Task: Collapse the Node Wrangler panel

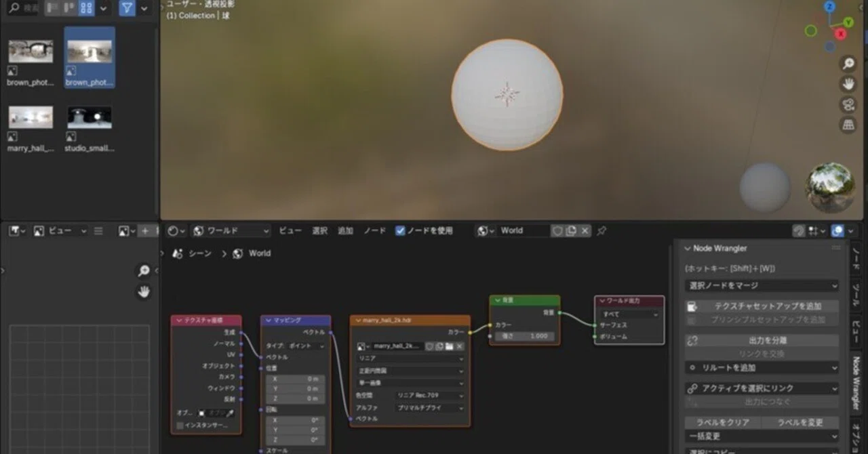Action: tap(688, 249)
